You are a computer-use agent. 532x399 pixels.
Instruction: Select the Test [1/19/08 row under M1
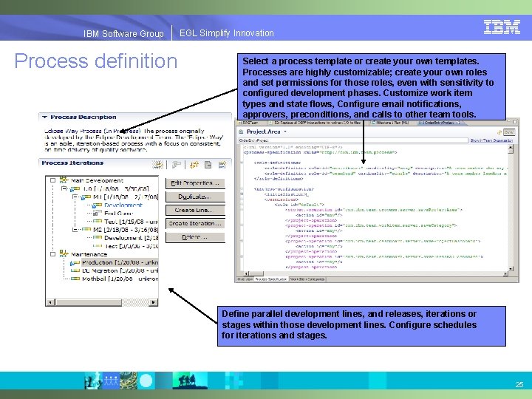[x=131, y=222]
